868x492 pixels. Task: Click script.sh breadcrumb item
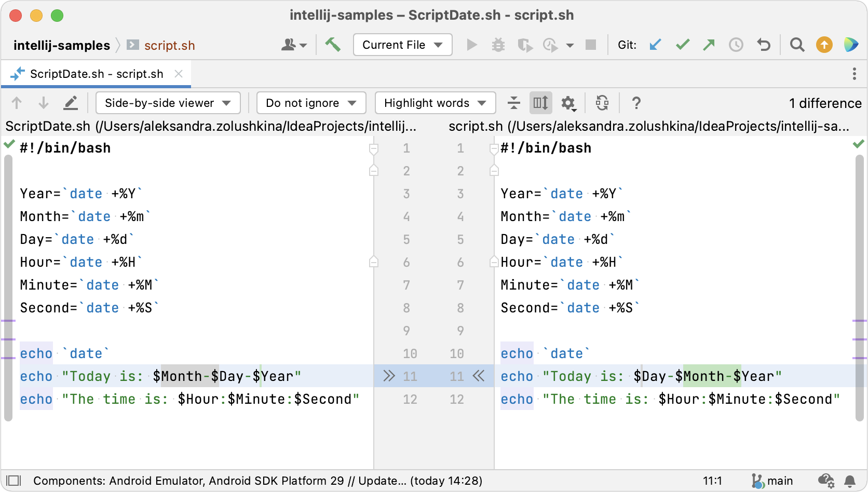pos(169,46)
